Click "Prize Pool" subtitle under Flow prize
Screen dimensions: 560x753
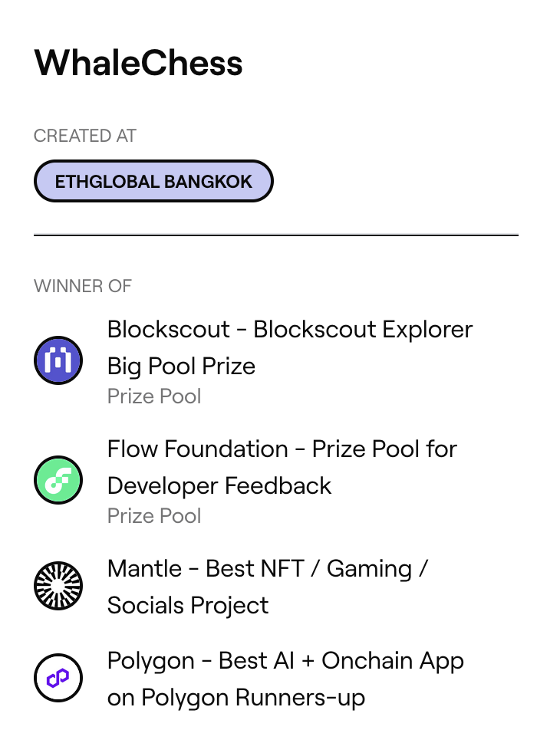[154, 516]
